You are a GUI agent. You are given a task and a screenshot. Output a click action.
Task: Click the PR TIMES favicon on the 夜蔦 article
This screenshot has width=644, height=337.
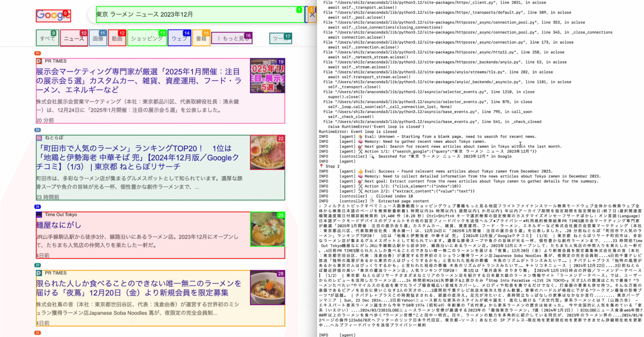[x=39, y=273]
